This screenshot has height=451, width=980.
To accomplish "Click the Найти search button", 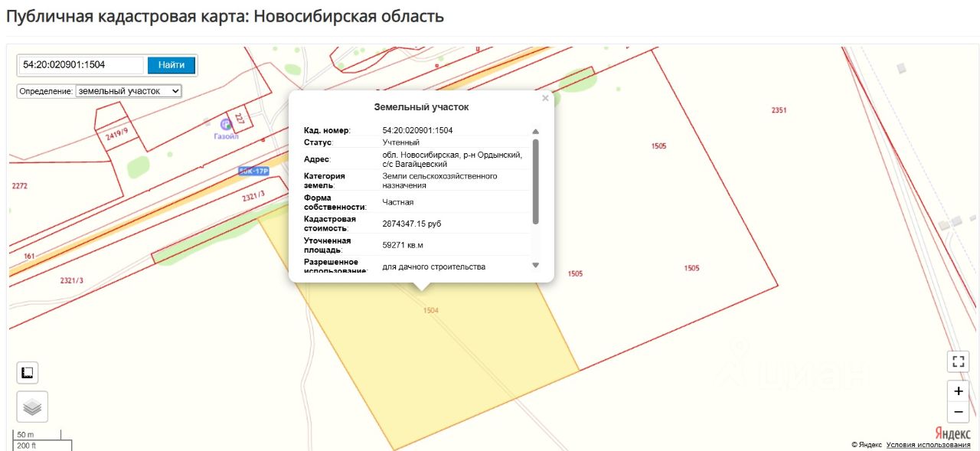I will (x=171, y=65).
